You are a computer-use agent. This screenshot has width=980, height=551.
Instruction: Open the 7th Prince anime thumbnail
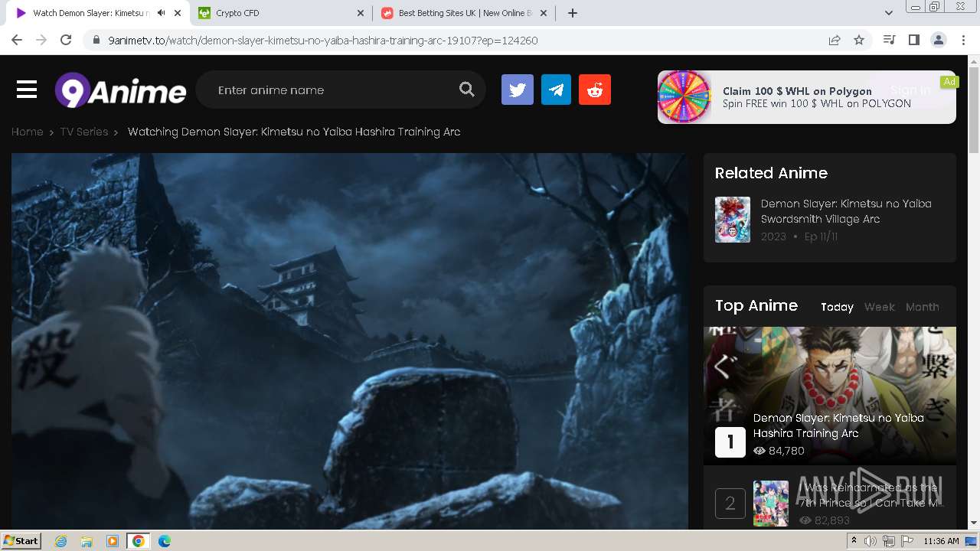(771, 503)
